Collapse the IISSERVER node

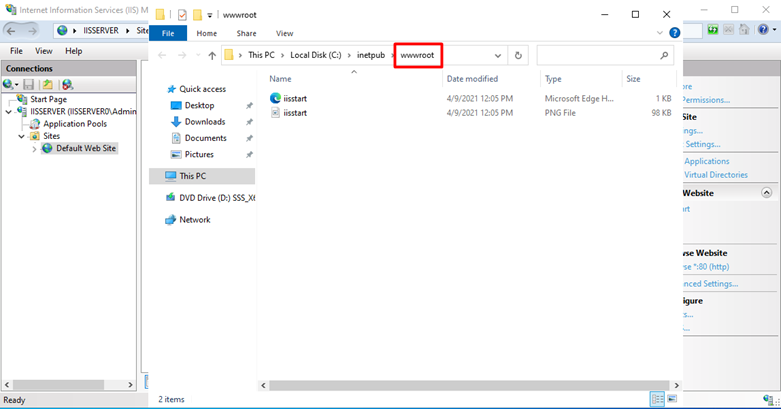pyautogui.click(x=8, y=112)
